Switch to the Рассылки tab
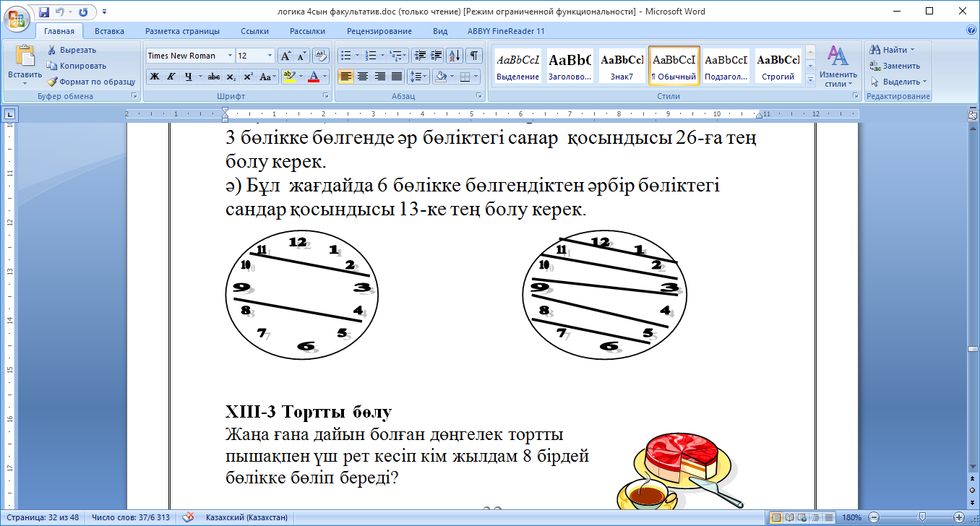The width and height of the screenshot is (980, 526). 307,31
